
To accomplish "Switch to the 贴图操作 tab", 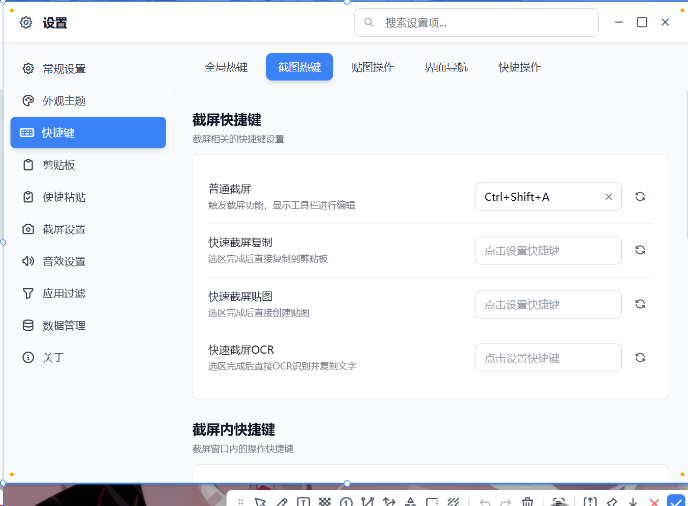I will point(373,67).
